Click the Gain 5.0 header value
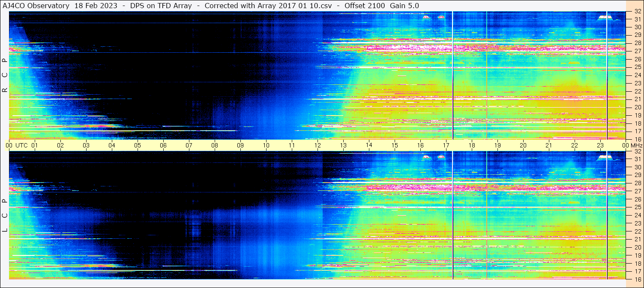The width and height of the screenshot is (644, 288). pos(404,6)
